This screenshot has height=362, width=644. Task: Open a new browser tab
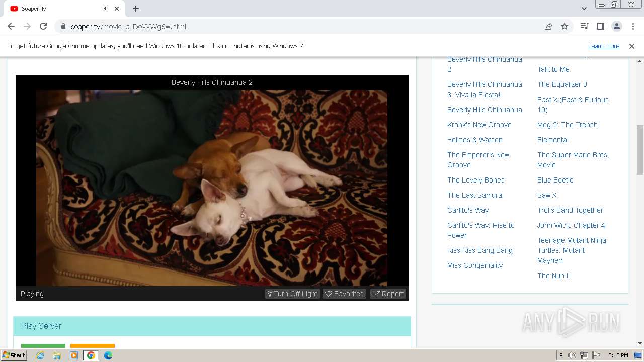pyautogui.click(x=136, y=9)
